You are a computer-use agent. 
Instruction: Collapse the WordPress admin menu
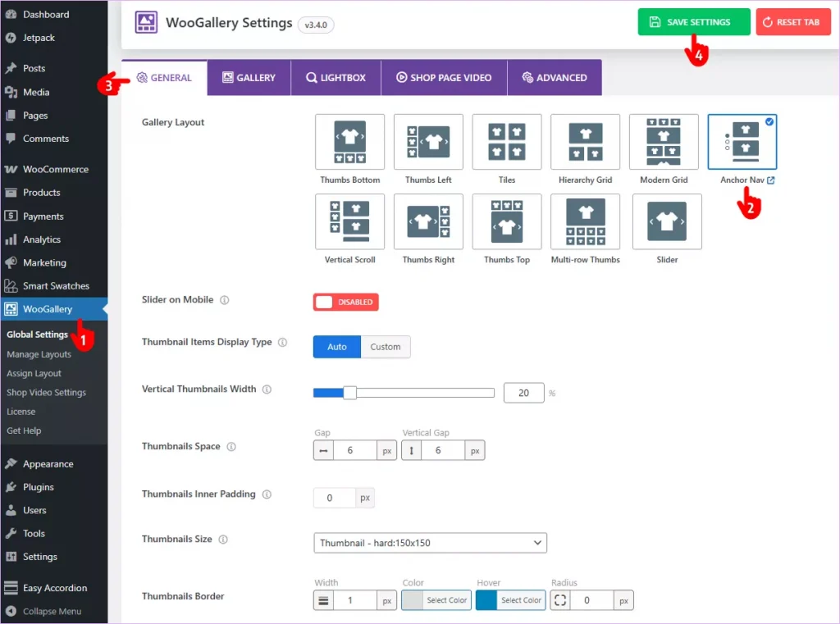52,611
